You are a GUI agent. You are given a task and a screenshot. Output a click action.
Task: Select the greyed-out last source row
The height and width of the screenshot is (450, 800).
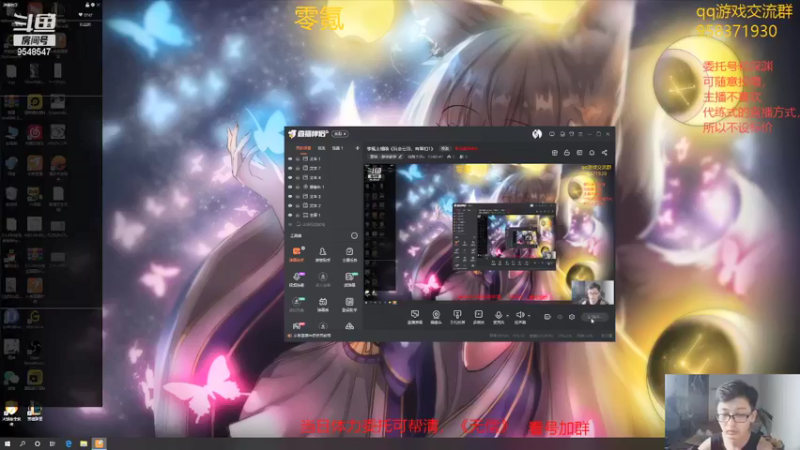(x=323, y=224)
